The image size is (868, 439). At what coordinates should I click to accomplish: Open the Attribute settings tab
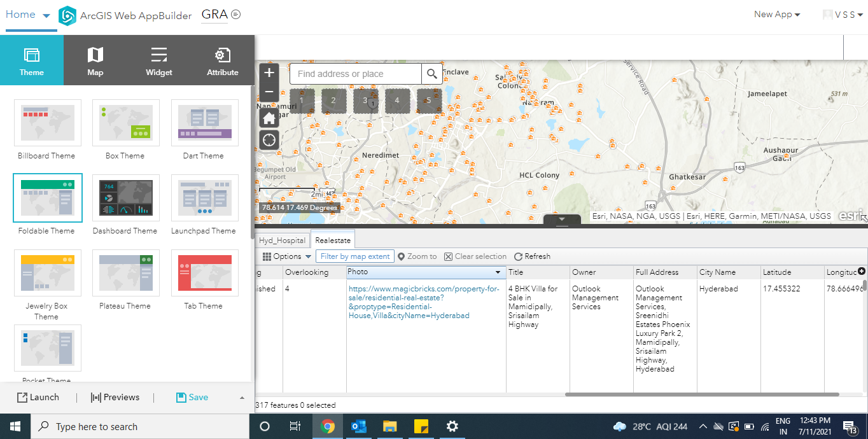point(223,60)
